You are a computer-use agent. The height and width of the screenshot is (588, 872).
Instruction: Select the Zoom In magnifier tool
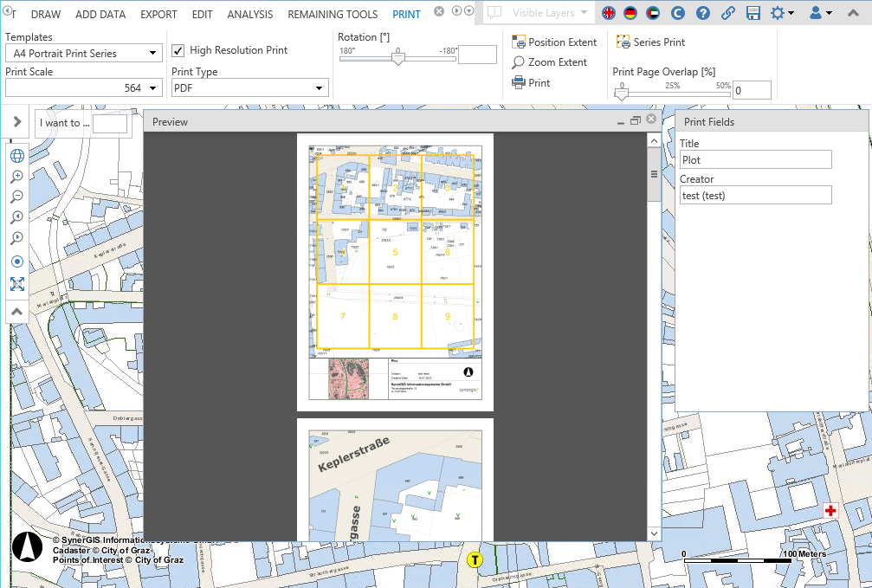(16, 177)
